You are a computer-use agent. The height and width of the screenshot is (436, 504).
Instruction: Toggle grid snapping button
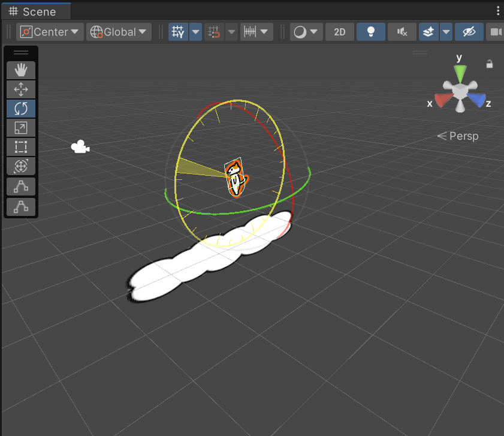click(214, 32)
